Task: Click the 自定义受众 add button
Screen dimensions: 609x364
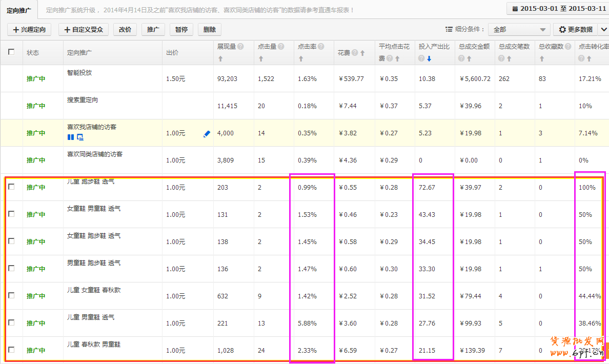Action: (84, 30)
